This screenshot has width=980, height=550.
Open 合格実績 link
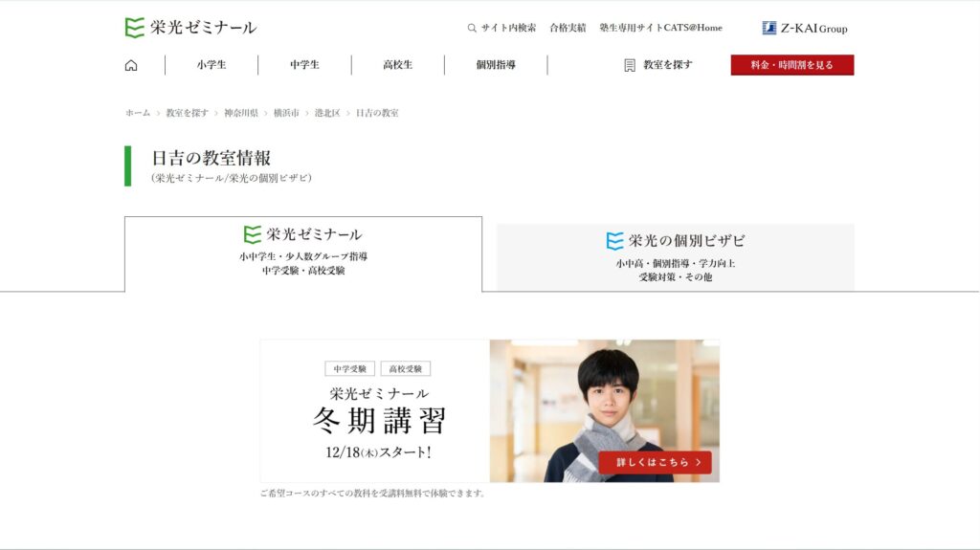568,28
